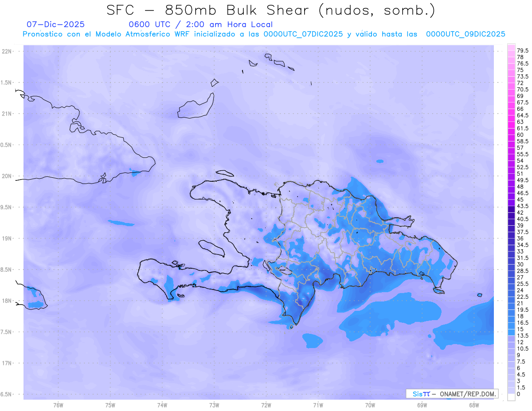Select the 69W longitude label
Screen dimensions: 532x411
pyautogui.click(x=422, y=405)
